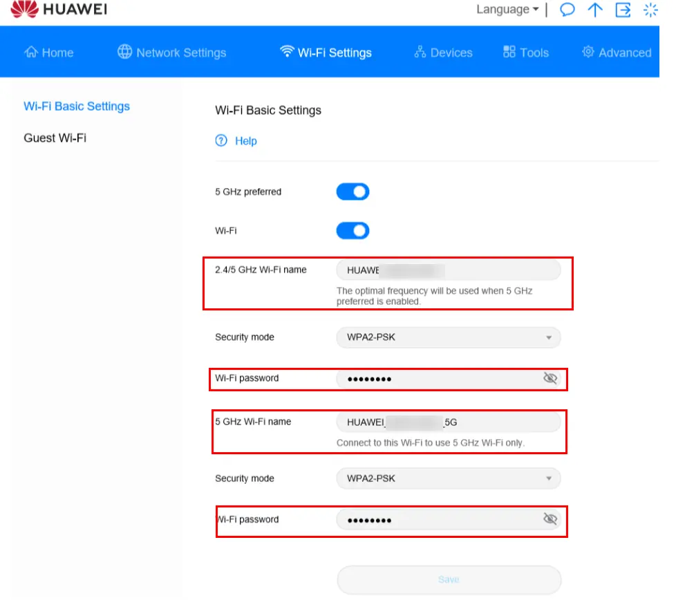This screenshot has height=616, width=676.
Task: Click 'Connect to this Wi-Fi' hint text
Action: [x=430, y=442]
